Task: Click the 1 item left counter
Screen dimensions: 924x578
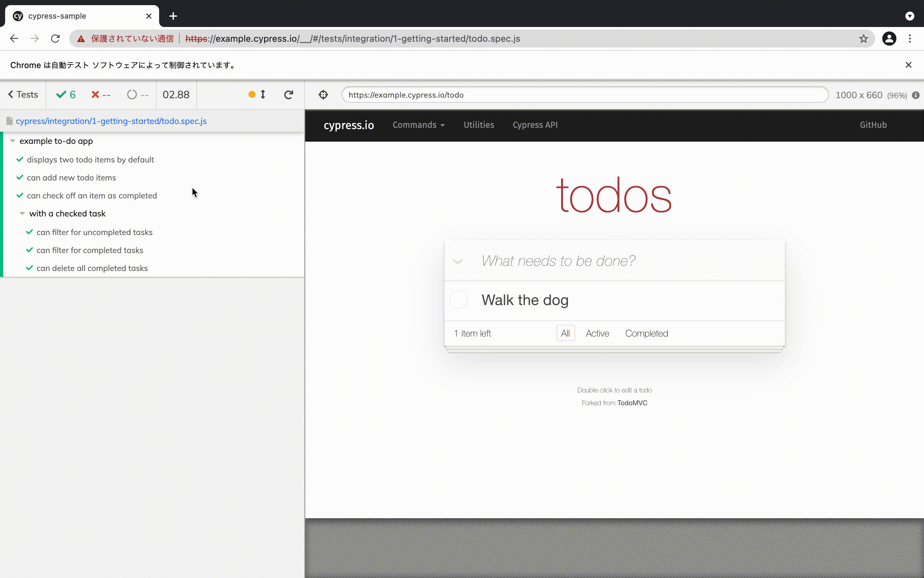Action: pyautogui.click(x=472, y=333)
